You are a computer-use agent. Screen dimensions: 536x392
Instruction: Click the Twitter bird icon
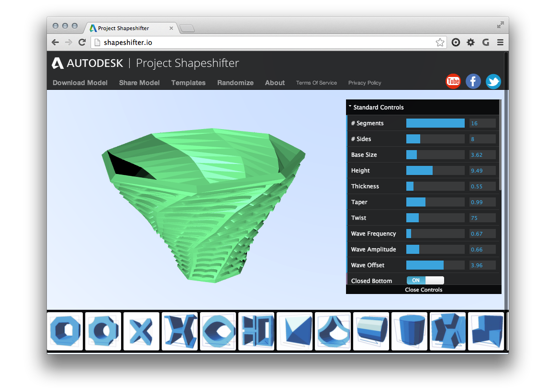493,81
